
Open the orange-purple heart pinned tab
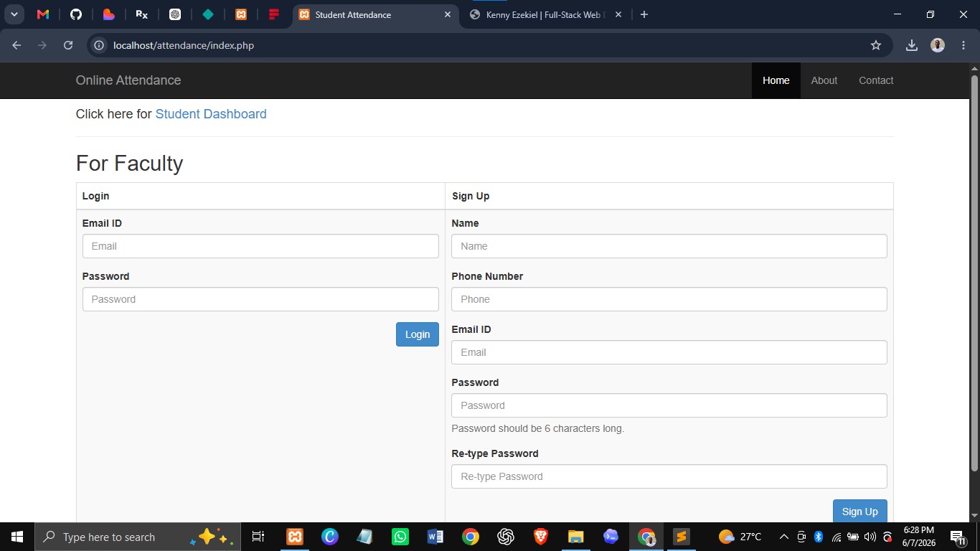click(108, 14)
